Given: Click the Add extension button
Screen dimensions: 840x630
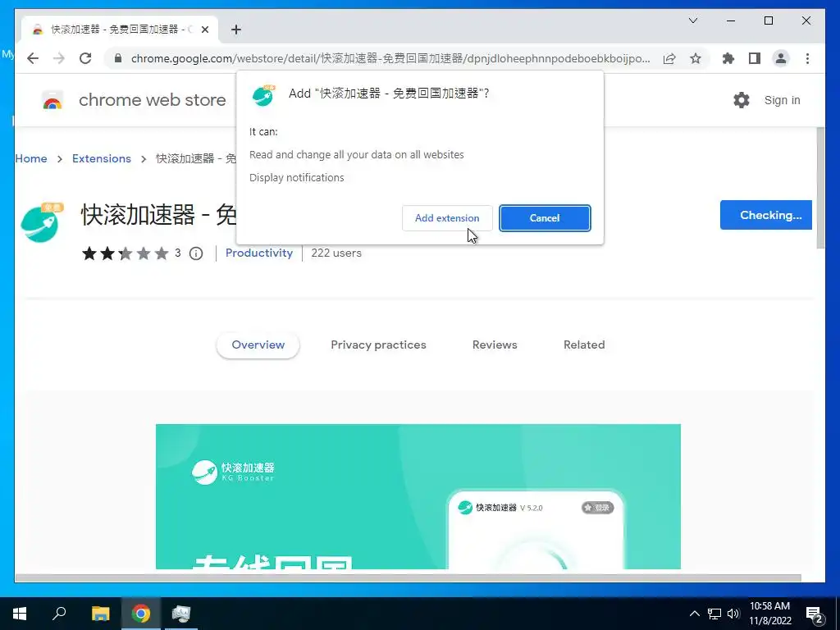Looking at the screenshot, I should pos(447,218).
